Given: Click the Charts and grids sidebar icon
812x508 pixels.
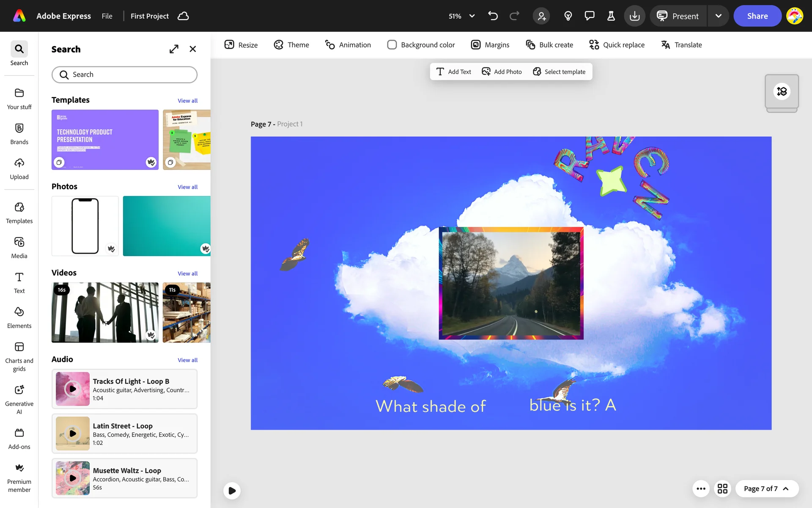Looking at the screenshot, I should [x=19, y=356].
